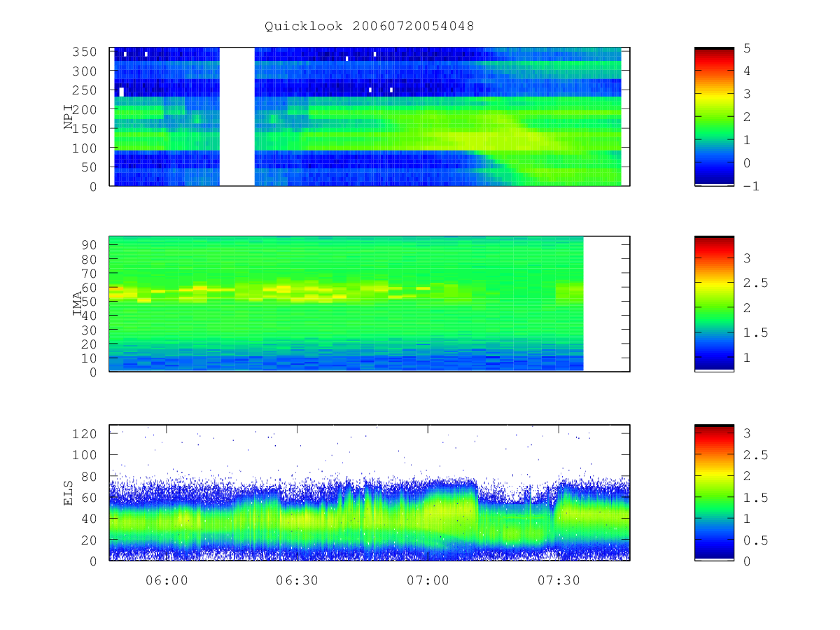Click the NPI spectrogram panel
This screenshot has height=630, width=840.
pos(370,117)
